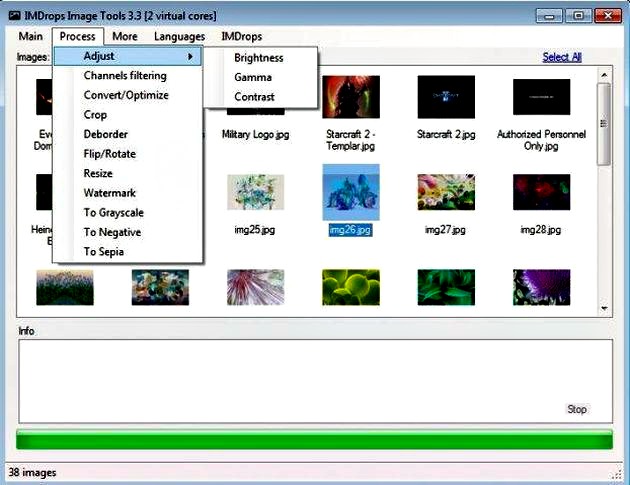Pick the img28.jpg thumbnail
The width and height of the screenshot is (630, 485).
(541, 192)
